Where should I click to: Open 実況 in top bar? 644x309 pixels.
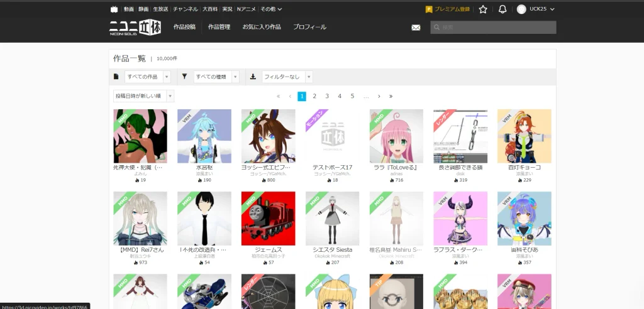click(227, 9)
